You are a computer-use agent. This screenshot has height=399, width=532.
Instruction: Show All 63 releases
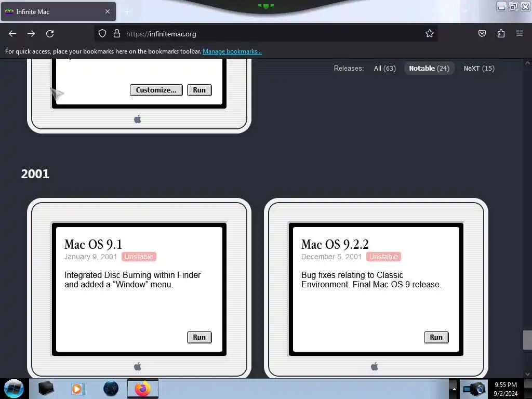click(x=385, y=68)
